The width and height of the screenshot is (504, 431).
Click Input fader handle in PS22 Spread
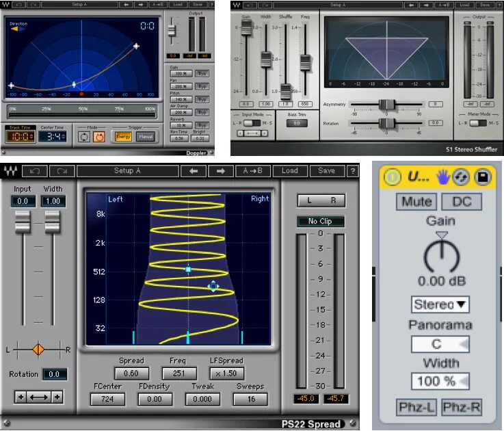click(x=23, y=222)
